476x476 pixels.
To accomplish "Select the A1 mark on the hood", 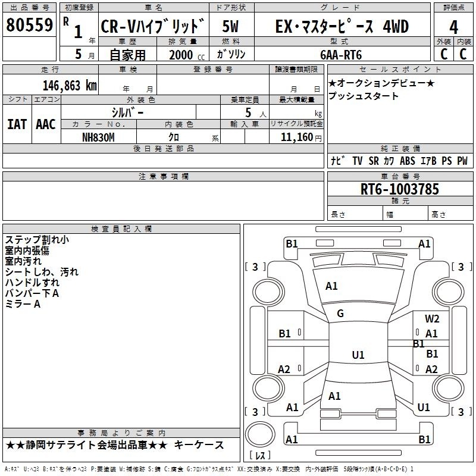I will pyautogui.click(x=331, y=286).
